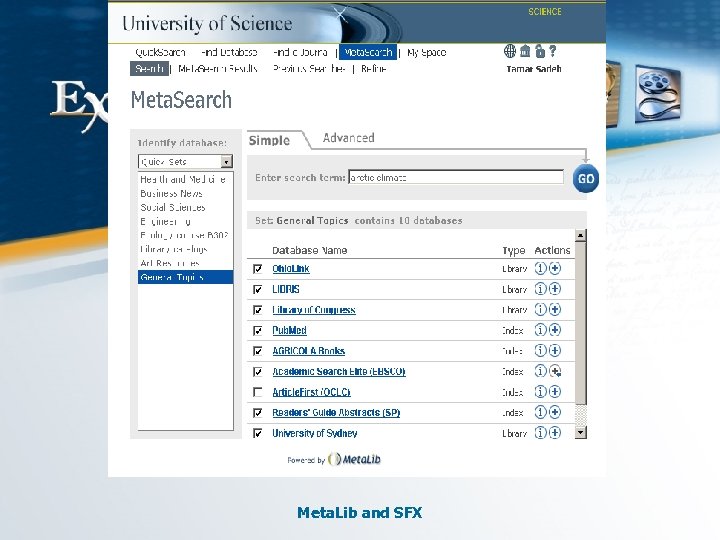Add PubMed using its plus icon
Image resolution: width=720 pixels, height=540 pixels.
[x=555, y=330]
